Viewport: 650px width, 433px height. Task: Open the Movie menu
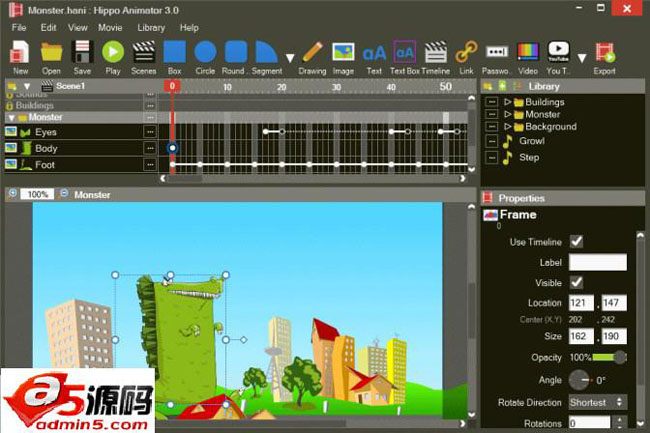click(x=110, y=28)
